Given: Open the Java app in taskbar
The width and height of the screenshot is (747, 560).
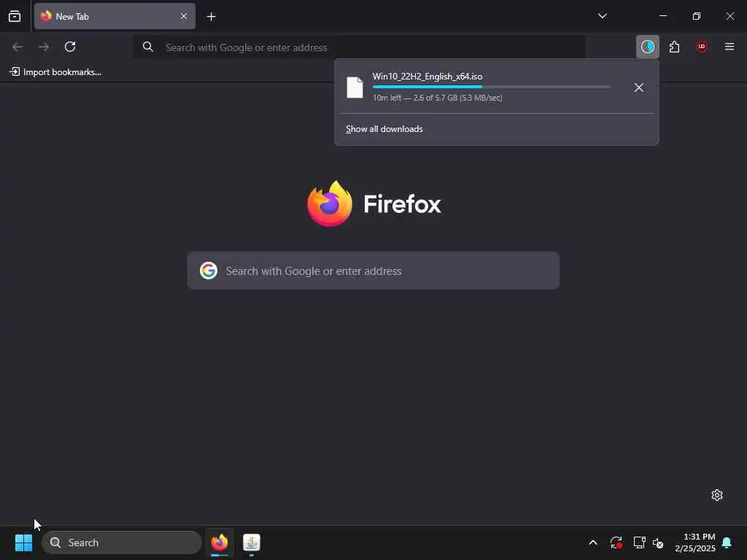Looking at the screenshot, I should pos(252,542).
